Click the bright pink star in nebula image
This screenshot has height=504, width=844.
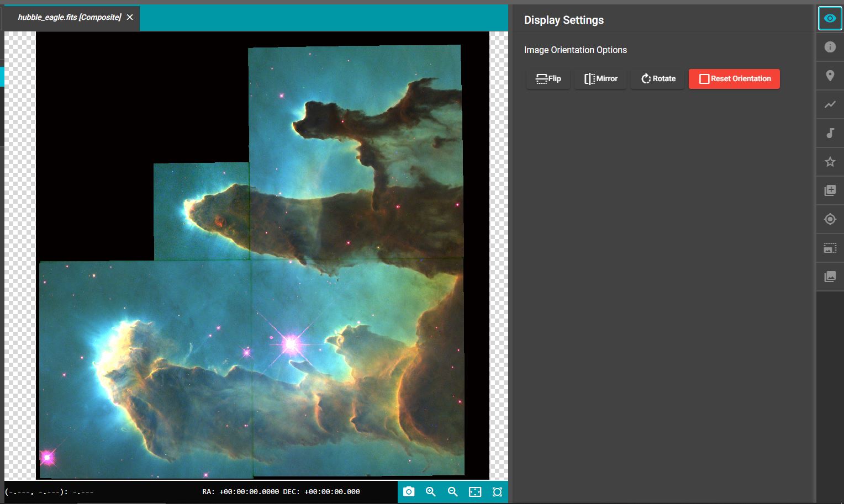click(x=291, y=344)
